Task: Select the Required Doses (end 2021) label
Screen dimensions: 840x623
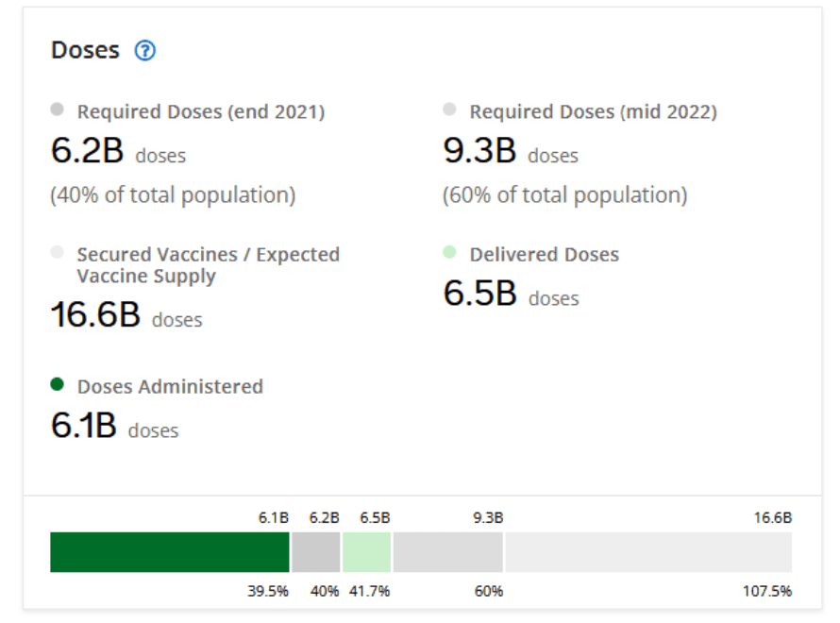Action: tap(200, 112)
